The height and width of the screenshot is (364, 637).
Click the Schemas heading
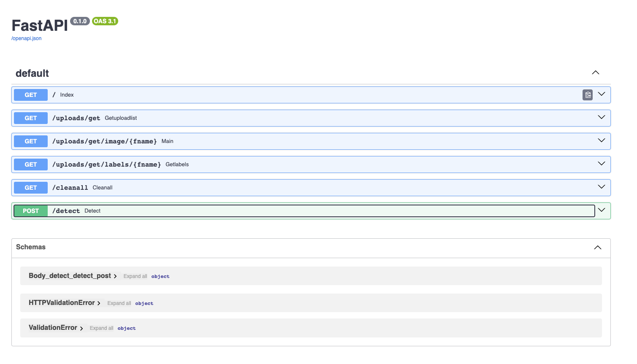tap(31, 247)
